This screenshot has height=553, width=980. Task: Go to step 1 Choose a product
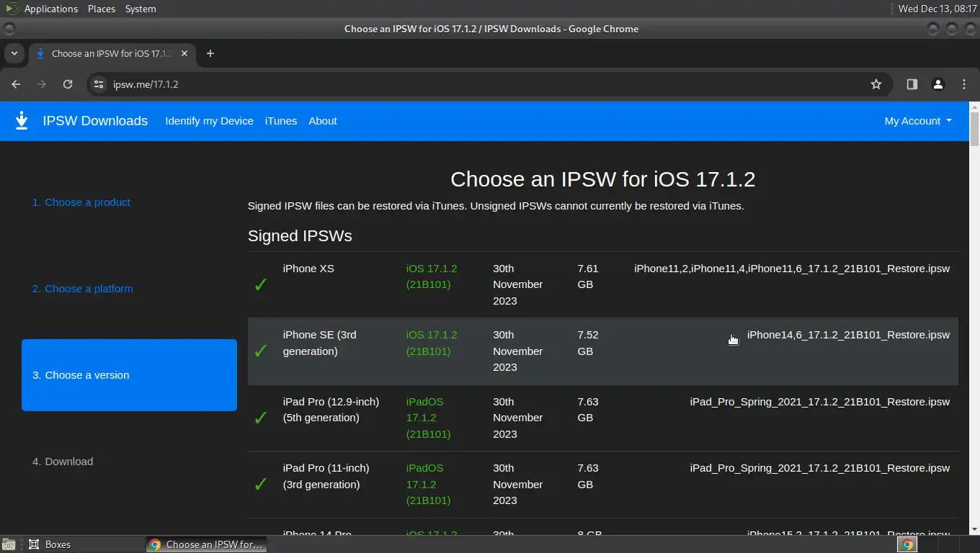point(81,202)
